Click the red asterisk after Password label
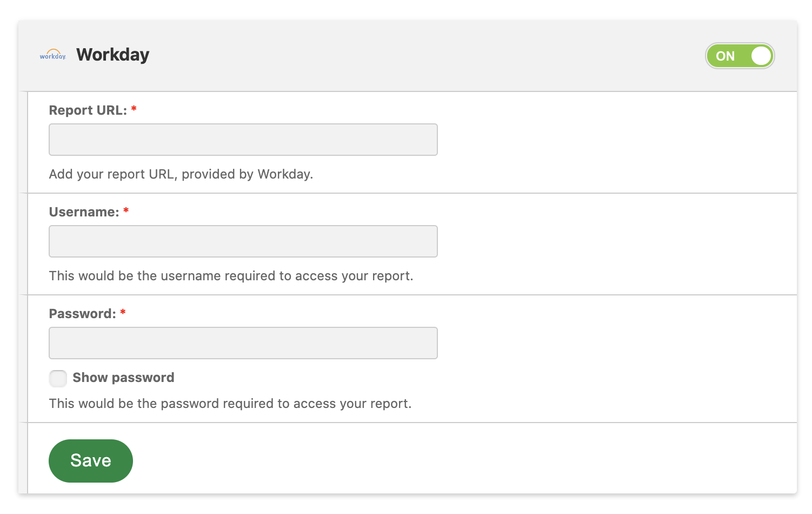The height and width of the screenshot is (514, 812). (x=123, y=313)
